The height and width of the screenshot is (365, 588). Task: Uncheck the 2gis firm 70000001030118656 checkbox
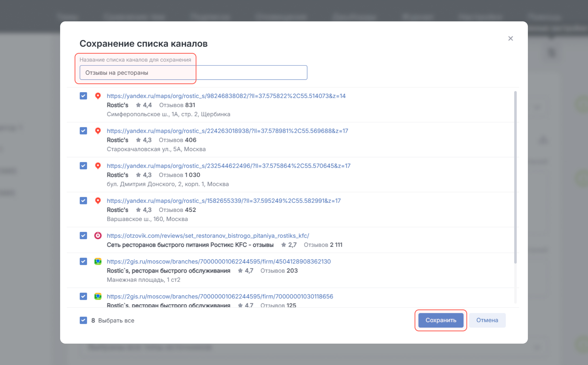tap(83, 296)
